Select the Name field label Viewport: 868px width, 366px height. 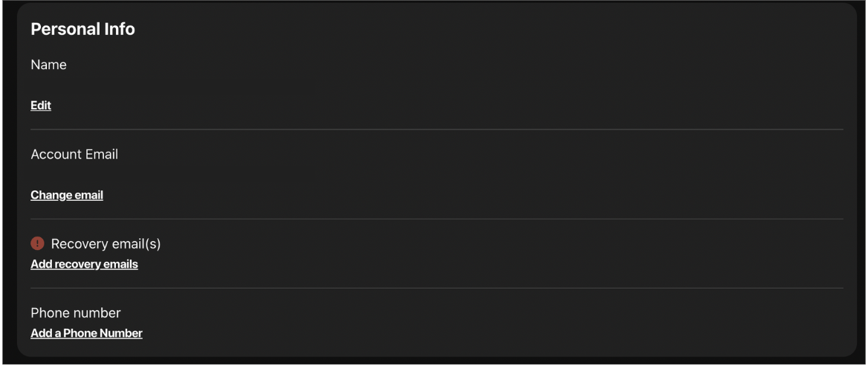[48, 65]
